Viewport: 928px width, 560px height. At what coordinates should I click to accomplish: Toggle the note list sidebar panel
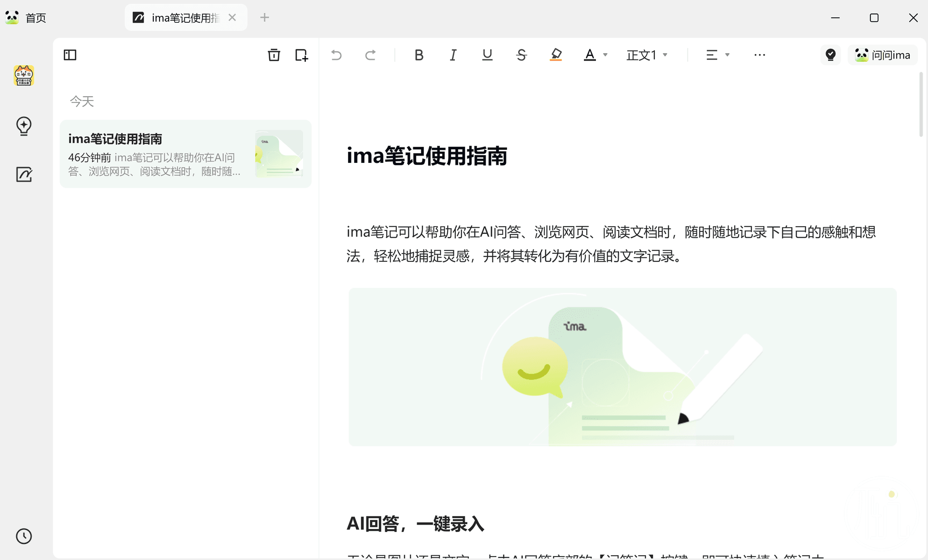(x=70, y=55)
